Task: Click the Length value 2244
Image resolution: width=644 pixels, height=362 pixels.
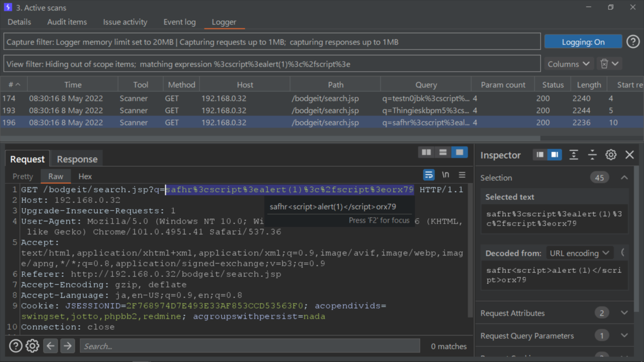Action: (x=581, y=110)
